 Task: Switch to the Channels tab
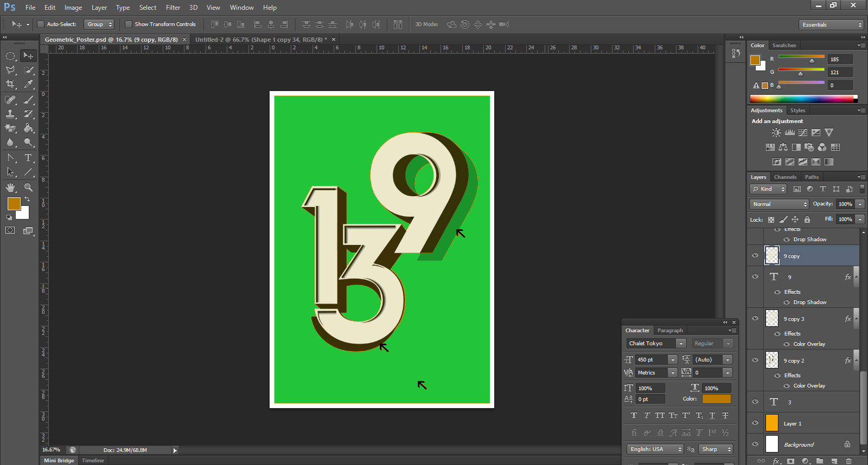(785, 177)
